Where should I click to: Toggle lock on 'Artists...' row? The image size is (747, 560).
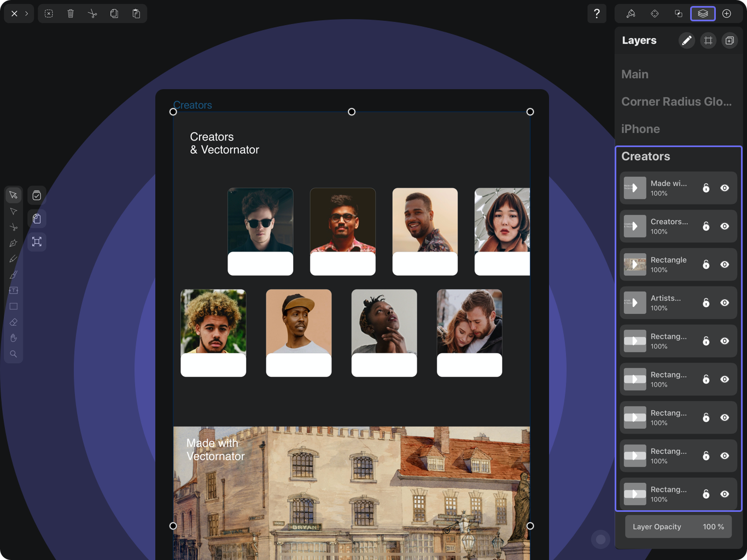[x=706, y=303]
